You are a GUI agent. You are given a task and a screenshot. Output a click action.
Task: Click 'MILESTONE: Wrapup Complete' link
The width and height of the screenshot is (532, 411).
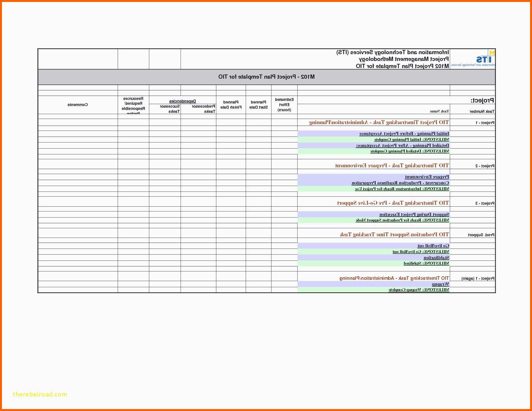(x=419, y=290)
